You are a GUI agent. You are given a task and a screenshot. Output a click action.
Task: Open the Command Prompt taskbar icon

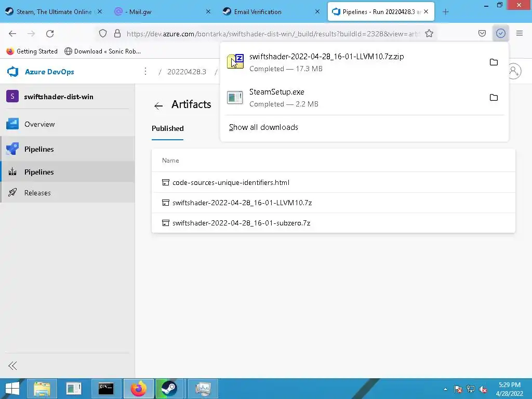(x=106, y=389)
